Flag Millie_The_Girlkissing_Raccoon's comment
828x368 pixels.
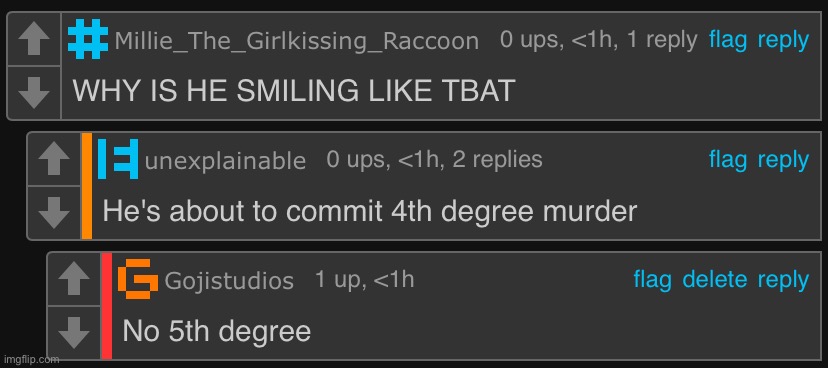coord(728,40)
